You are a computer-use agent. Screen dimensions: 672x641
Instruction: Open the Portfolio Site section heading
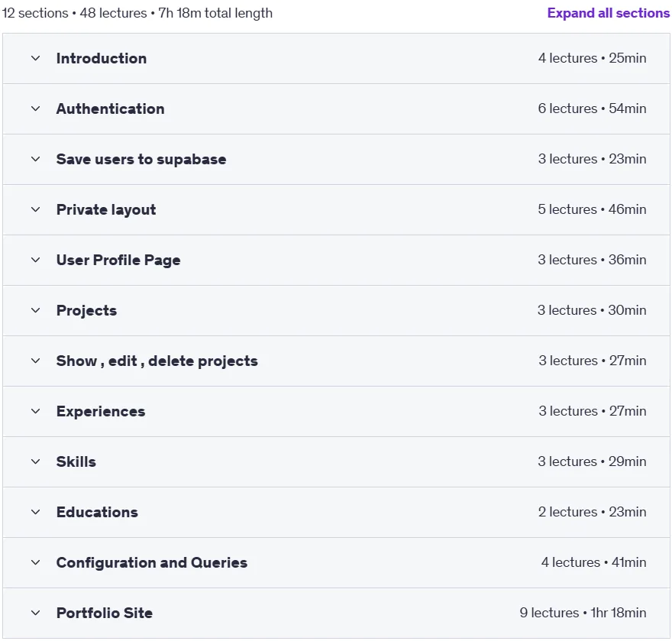point(105,613)
